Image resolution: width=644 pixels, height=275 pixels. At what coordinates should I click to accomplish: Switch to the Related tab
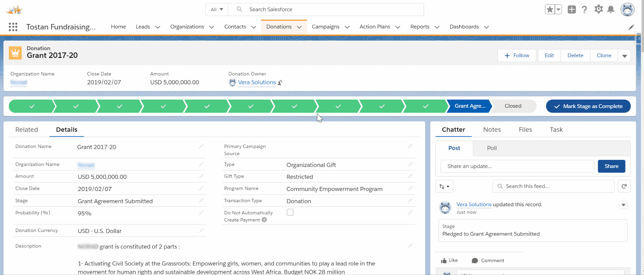pyautogui.click(x=27, y=129)
